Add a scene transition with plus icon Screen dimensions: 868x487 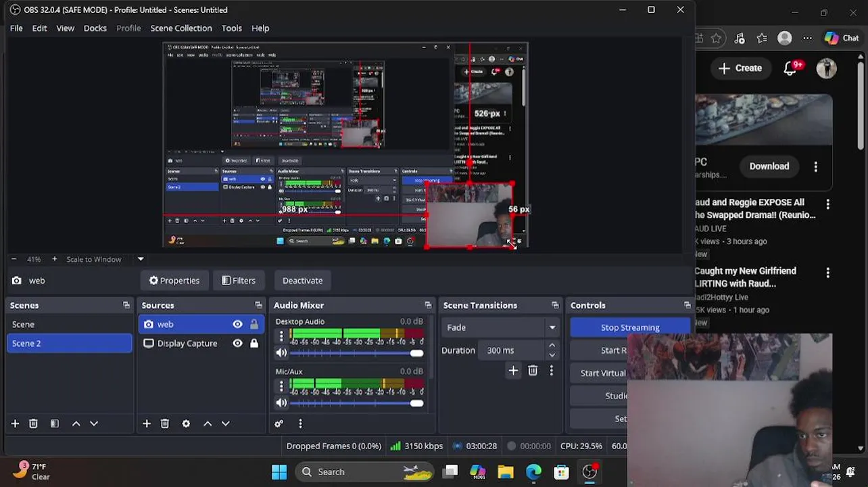click(x=513, y=370)
